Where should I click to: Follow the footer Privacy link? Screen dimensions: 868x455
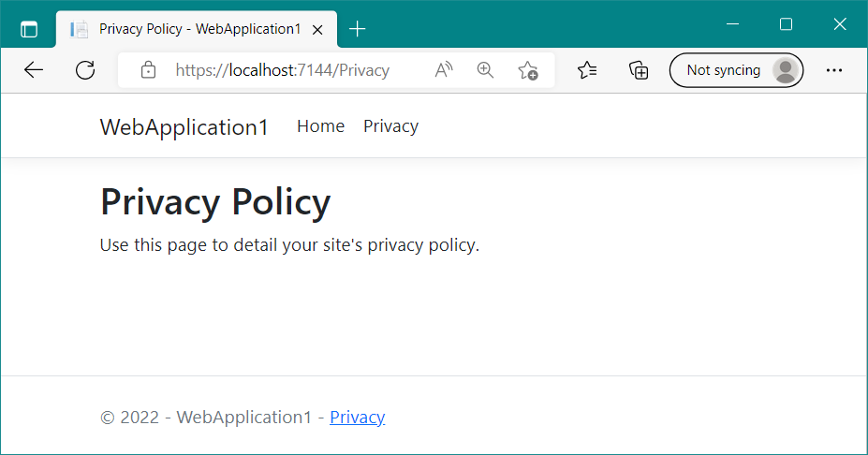(357, 417)
